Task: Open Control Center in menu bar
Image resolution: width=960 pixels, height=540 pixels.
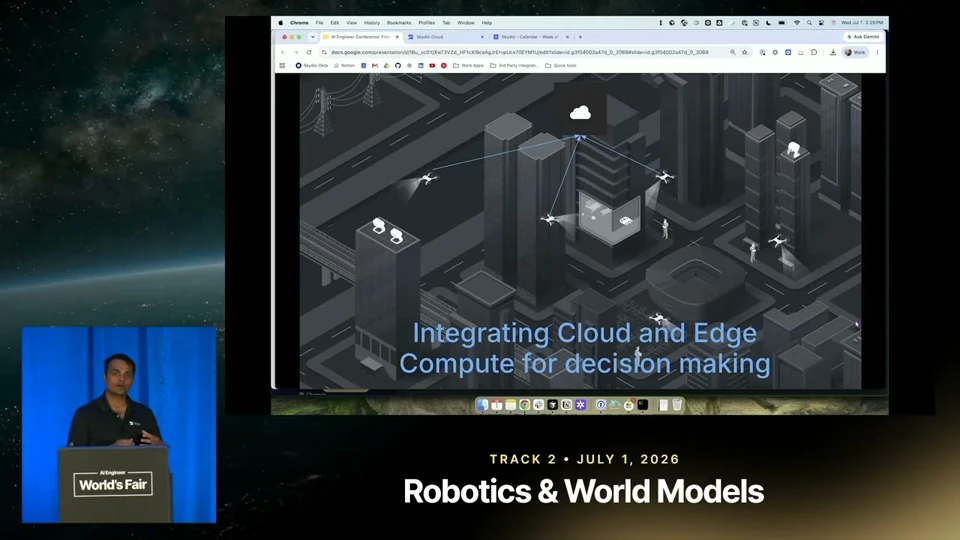Action: point(821,23)
